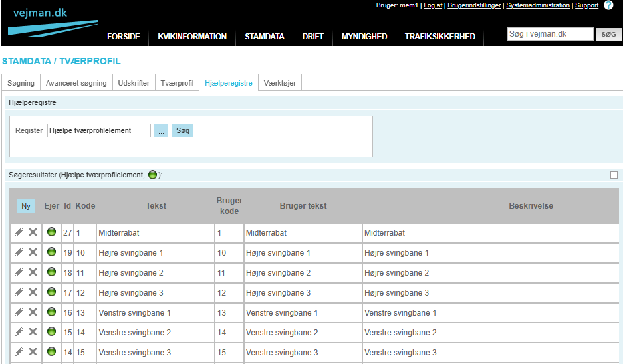Click the Log af link

[433, 5]
